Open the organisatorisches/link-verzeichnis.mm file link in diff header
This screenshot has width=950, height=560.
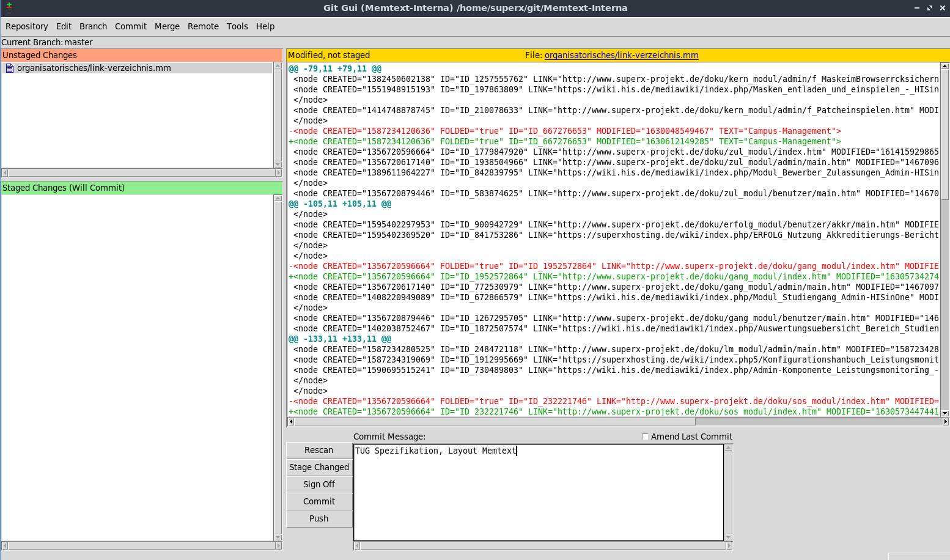tap(621, 55)
